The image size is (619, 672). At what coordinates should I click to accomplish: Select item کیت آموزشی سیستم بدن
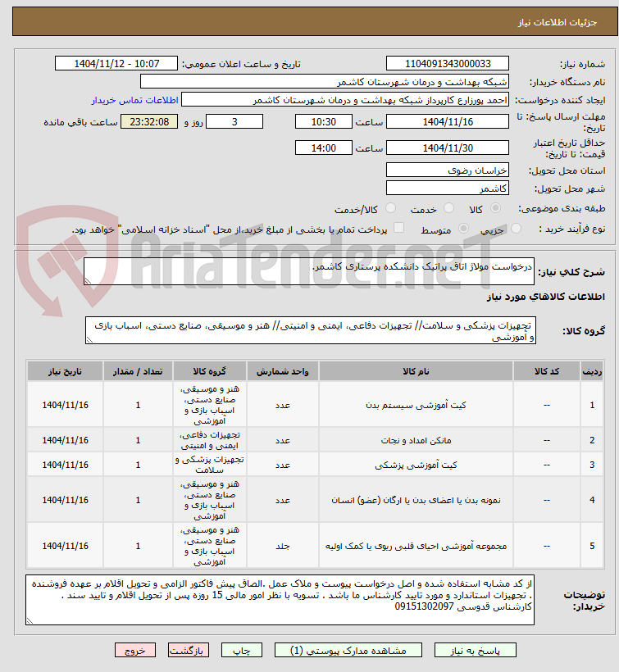(416, 405)
